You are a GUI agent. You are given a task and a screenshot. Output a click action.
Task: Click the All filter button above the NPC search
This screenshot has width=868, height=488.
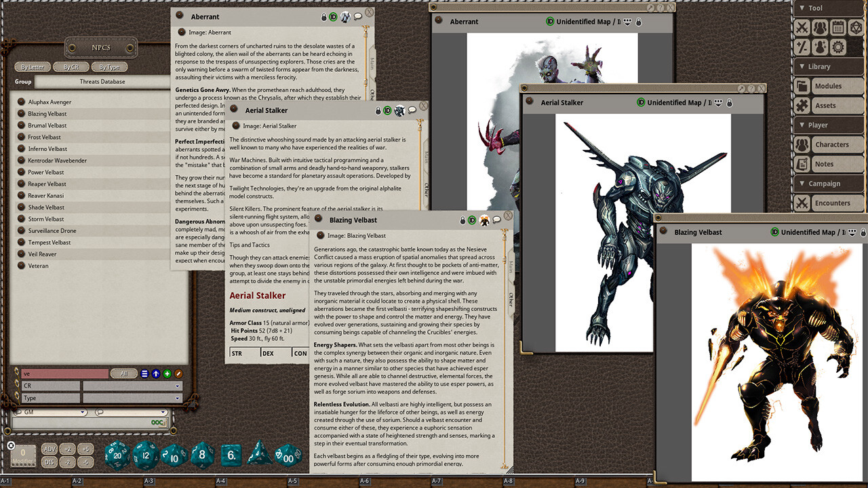tap(124, 373)
